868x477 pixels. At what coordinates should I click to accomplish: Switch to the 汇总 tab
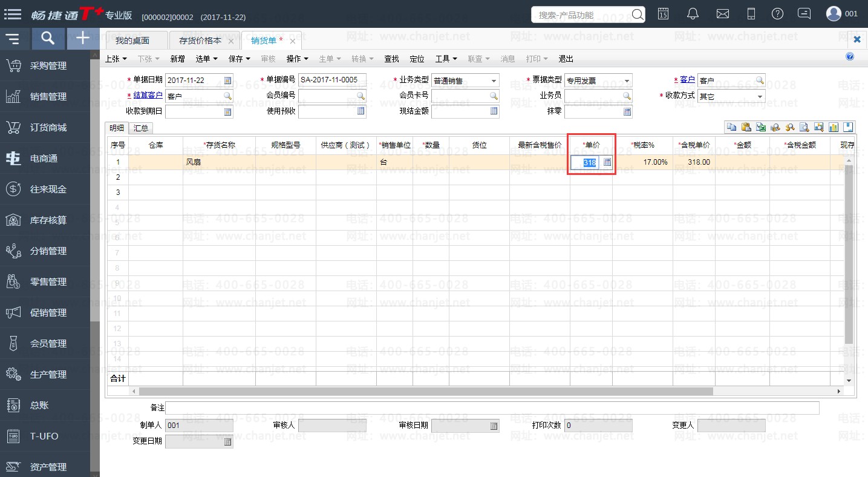tap(141, 128)
